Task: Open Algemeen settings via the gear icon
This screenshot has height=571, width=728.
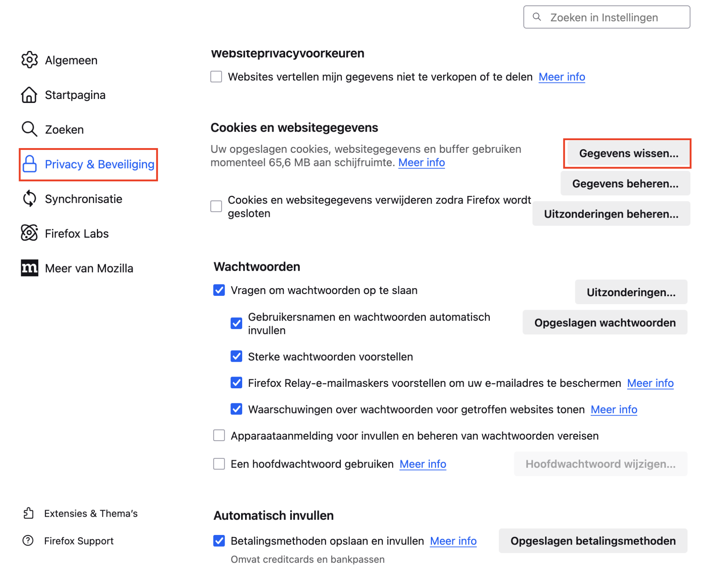Action: (30, 60)
